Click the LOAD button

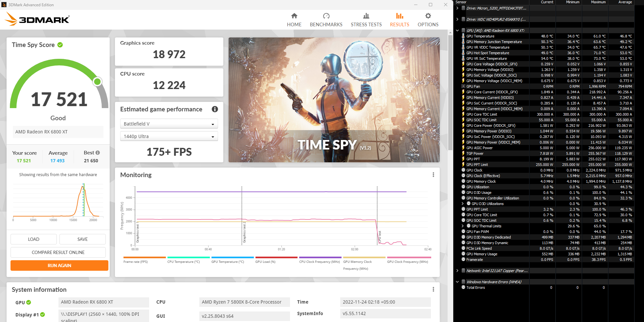coord(33,239)
